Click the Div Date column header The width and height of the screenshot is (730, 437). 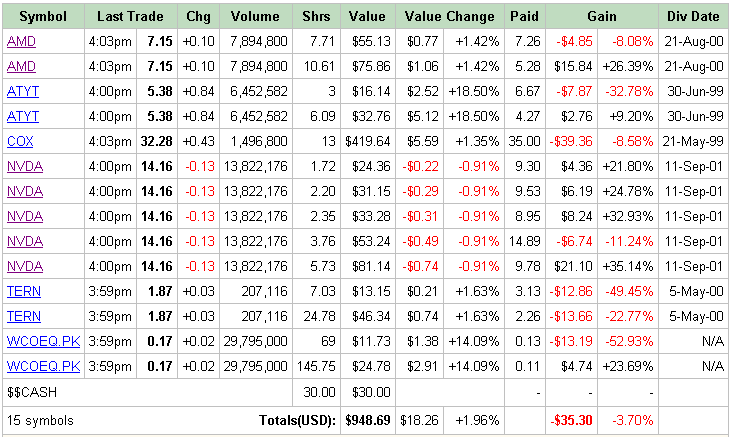[693, 16]
